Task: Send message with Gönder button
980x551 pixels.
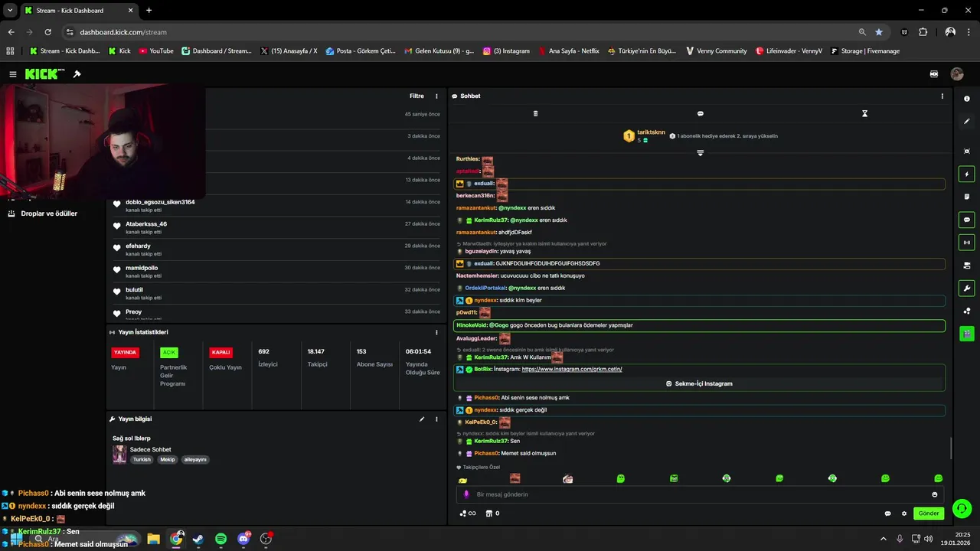Action: 929,514
